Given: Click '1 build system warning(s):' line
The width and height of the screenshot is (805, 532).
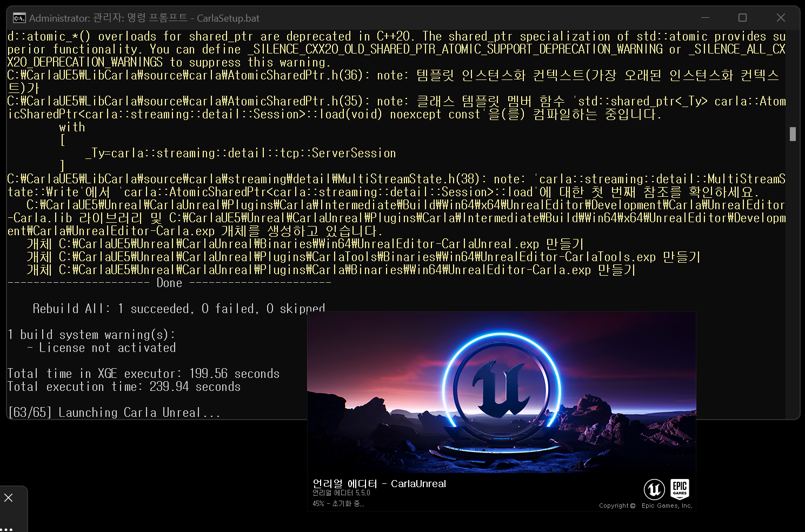Looking at the screenshot, I should click(91, 335).
